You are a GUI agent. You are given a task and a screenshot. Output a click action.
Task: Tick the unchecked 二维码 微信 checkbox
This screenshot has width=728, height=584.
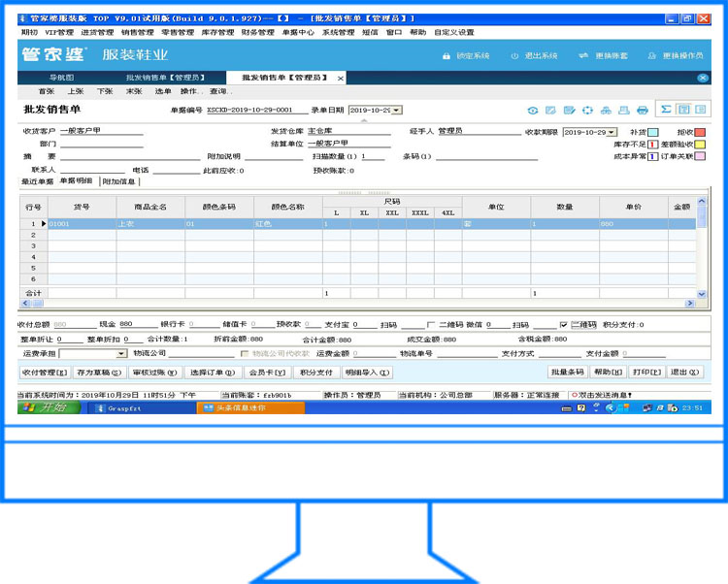[432, 325]
